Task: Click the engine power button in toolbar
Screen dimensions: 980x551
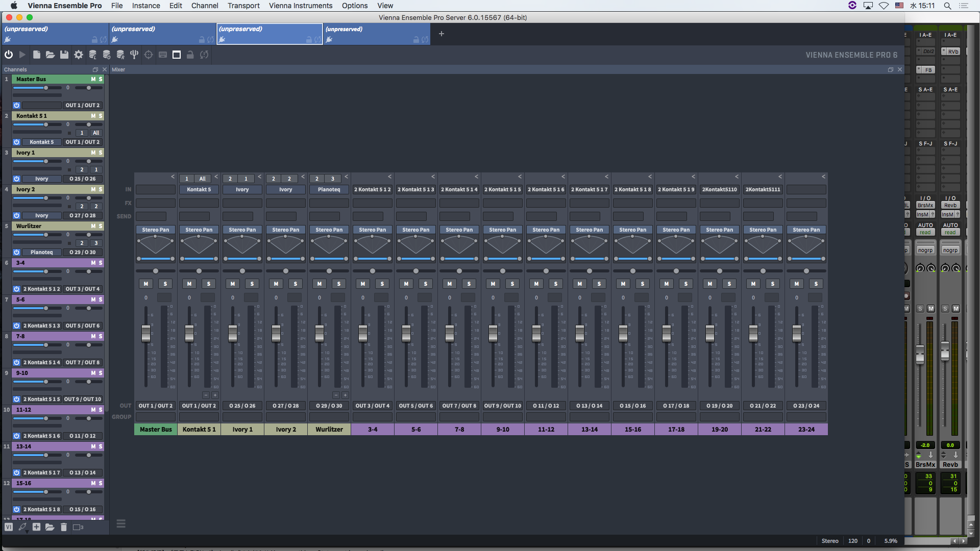Action: tap(9, 55)
